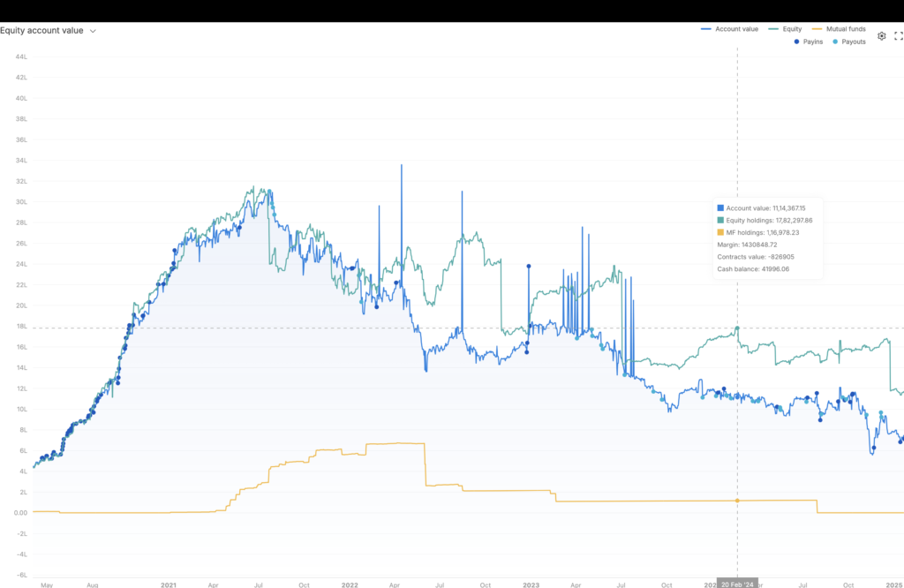904x588 pixels.
Task: Toggle the Equity series legend
Action: (x=792, y=29)
